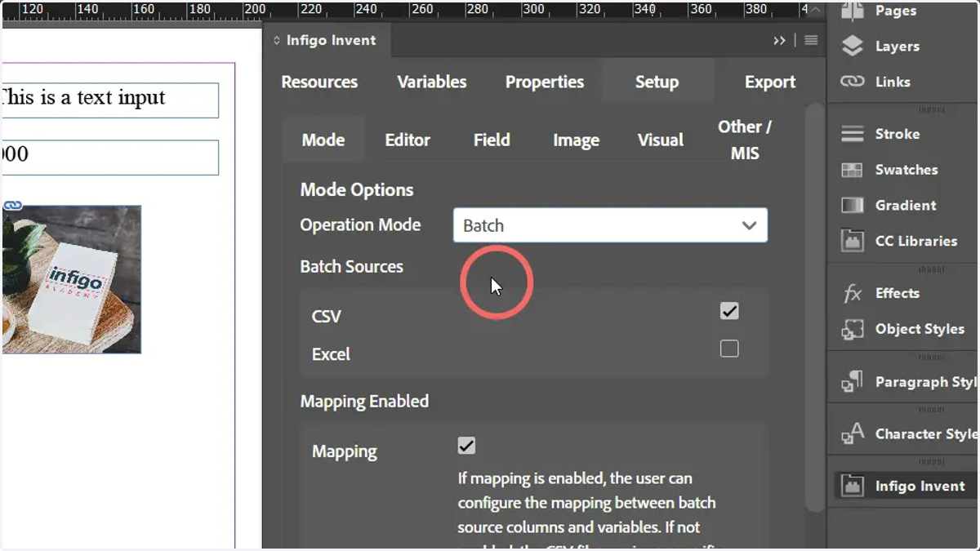Switch to the Variables tab
980x551 pixels.
(432, 82)
